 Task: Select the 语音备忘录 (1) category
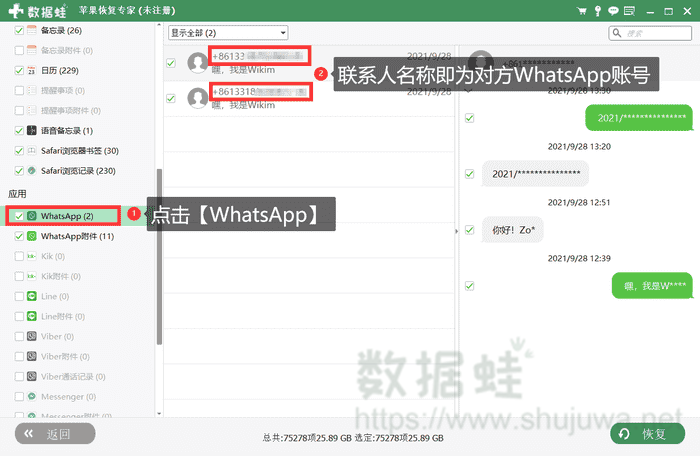(x=67, y=130)
